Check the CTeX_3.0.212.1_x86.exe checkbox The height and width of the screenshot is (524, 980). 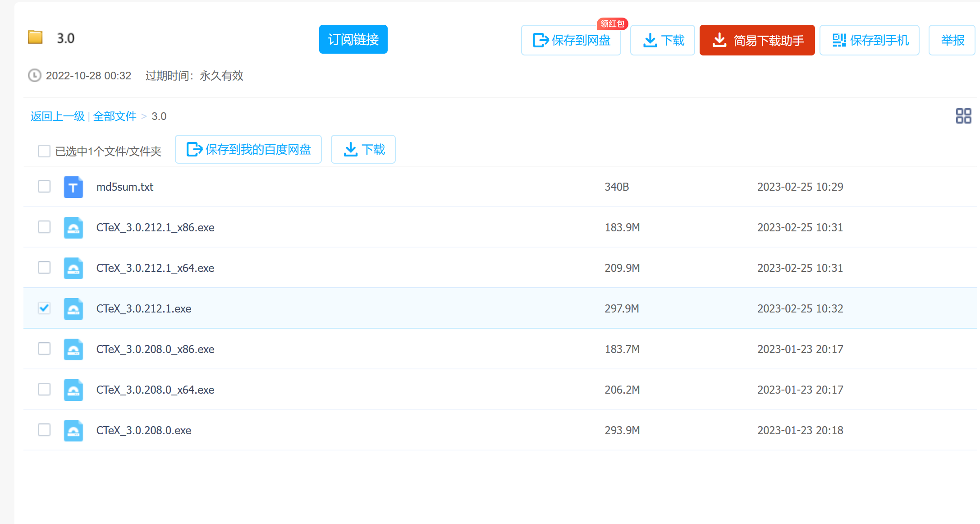[x=44, y=227]
